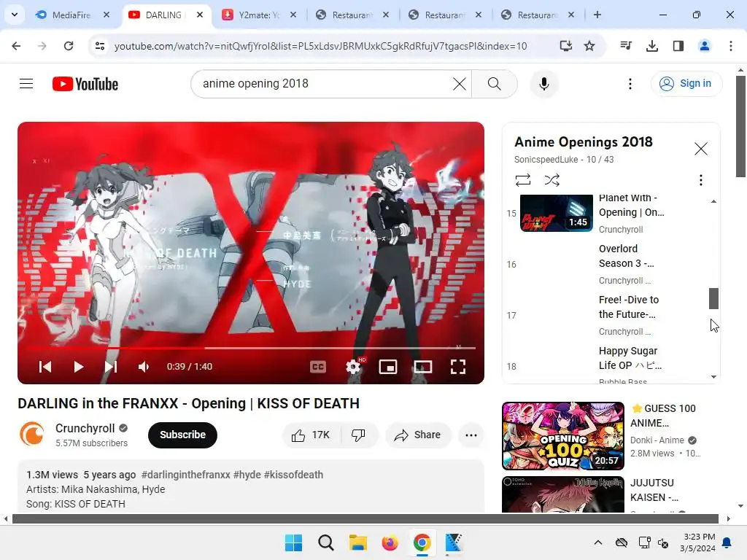
Task: Click the #kissofdeath hashtag
Action: 293,475
